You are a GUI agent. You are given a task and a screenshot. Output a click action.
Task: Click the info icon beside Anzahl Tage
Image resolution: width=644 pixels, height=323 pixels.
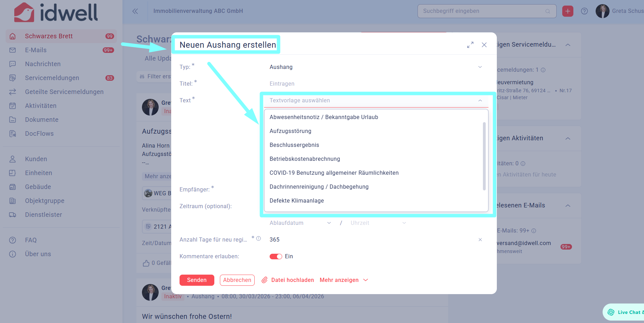[x=259, y=238]
